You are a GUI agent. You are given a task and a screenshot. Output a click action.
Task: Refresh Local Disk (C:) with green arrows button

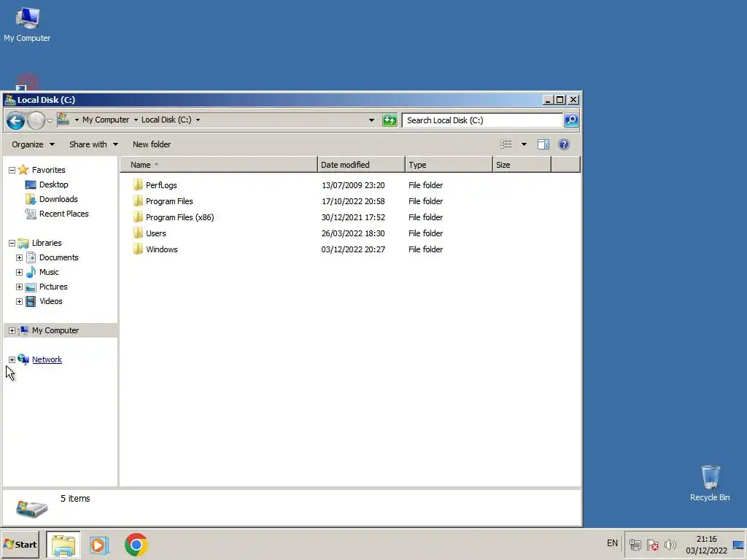390,120
